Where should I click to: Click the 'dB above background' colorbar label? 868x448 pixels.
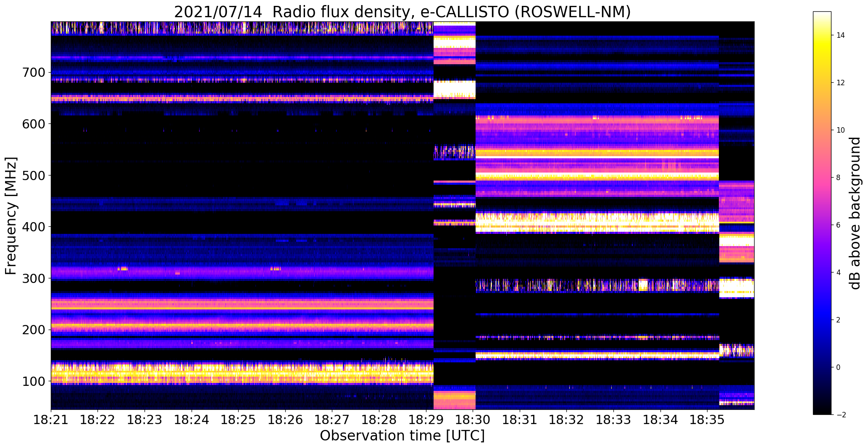pyautogui.click(x=855, y=213)
